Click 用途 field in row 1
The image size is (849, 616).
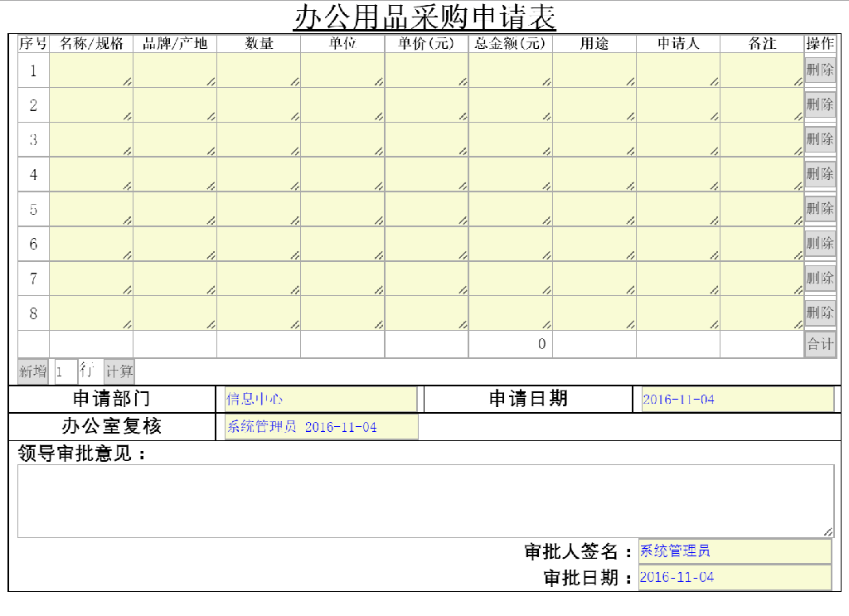coord(594,70)
